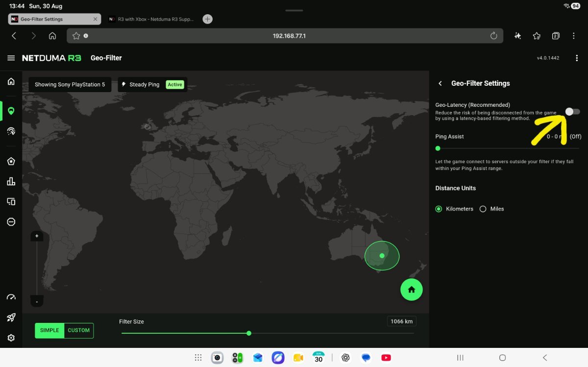
Task: Go to browser home page
Action: coord(52,36)
